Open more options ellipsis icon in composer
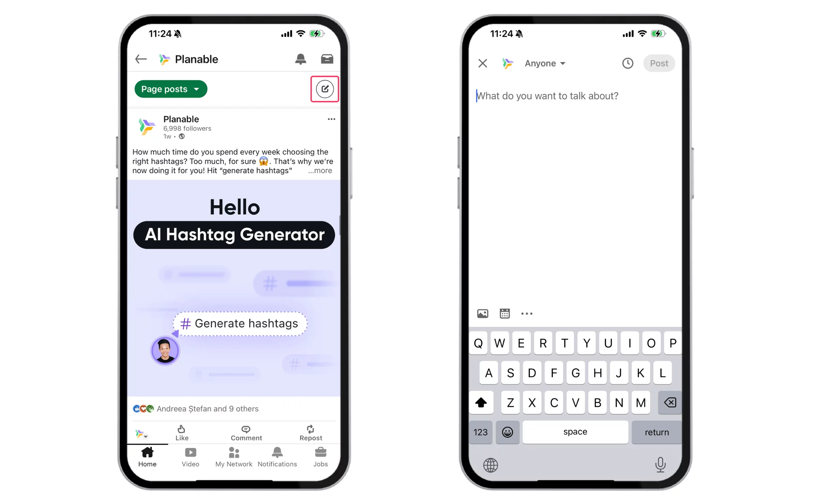This screenshot has width=830, height=504. pyautogui.click(x=527, y=314)
